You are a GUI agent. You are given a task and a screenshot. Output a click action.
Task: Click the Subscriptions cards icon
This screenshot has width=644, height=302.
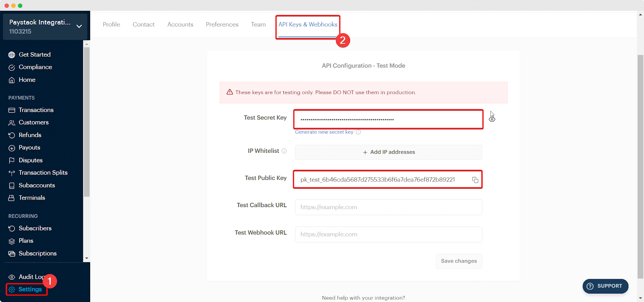[12, 254]
